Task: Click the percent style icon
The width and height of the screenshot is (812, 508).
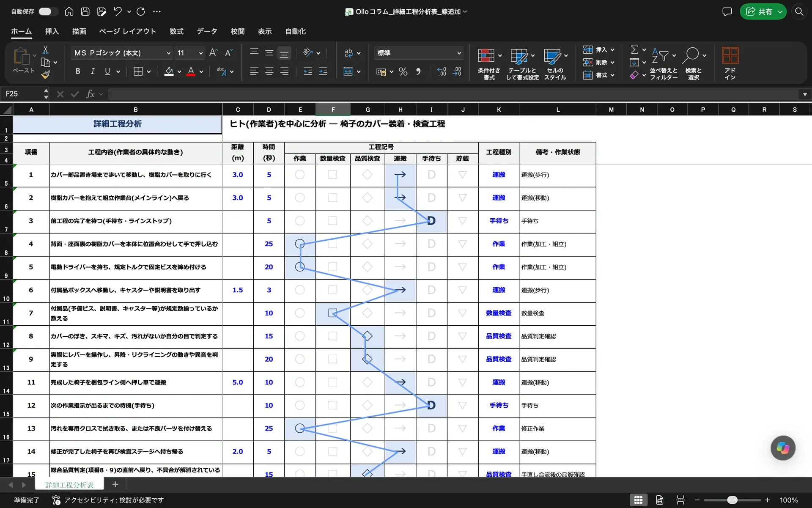Action: pyautogui.click(x=403, y=71)
